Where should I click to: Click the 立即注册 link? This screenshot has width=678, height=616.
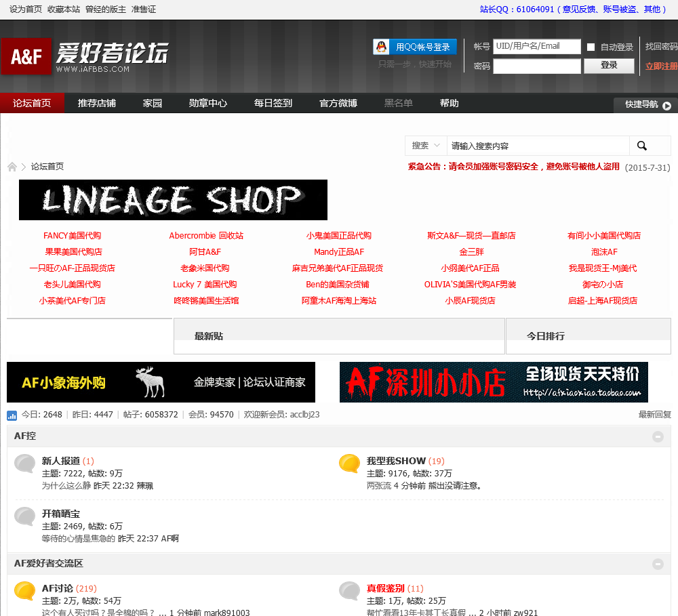coord(662,66)
